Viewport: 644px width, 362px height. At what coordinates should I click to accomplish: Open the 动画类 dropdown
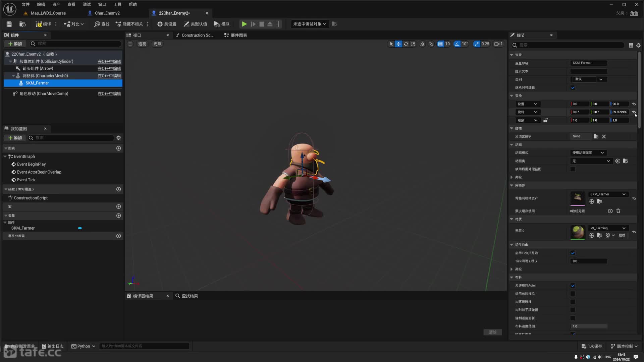pos(591,161)
